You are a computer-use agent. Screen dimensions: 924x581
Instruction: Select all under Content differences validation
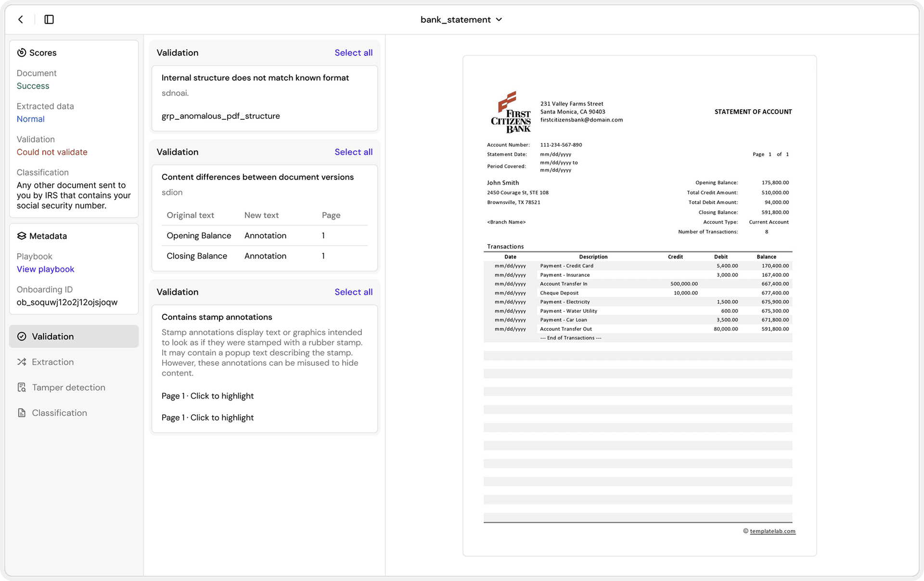pyautogui.click(x=354, y=152)
